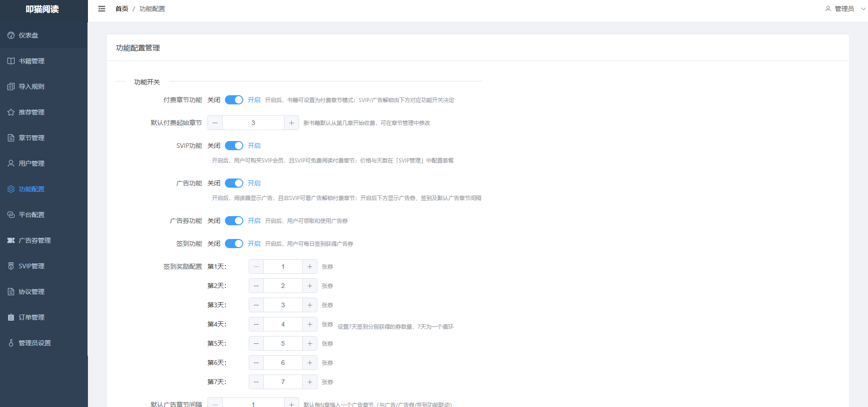Turn off the 签到功能 switch
The image size is (868, 407).
(234, 244)
